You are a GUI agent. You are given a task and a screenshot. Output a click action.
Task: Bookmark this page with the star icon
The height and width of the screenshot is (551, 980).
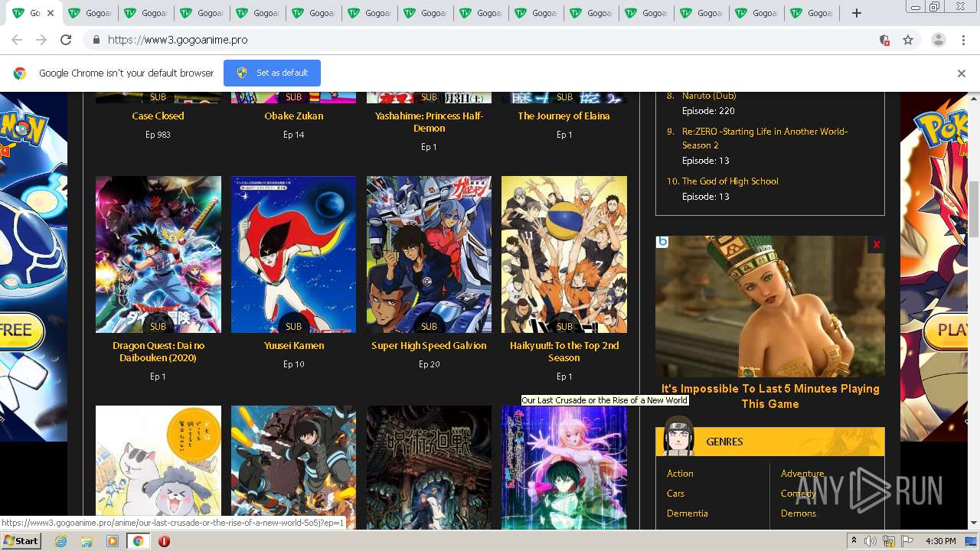[x=908, y=40]
